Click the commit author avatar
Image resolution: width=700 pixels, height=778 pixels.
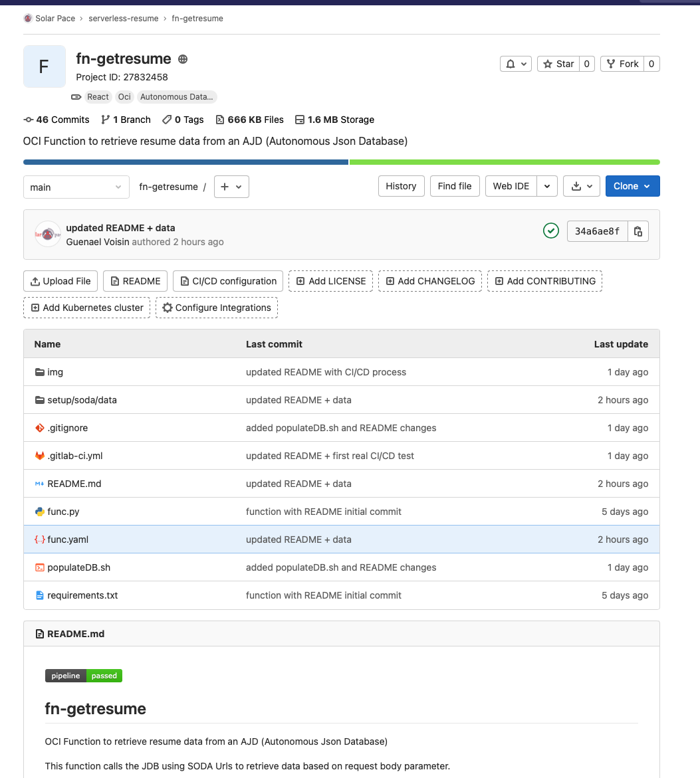tap(48, 234)
